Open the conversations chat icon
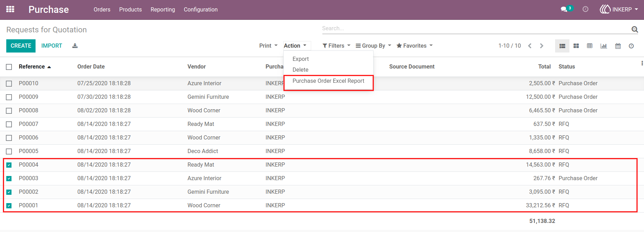Screen dimensions: 644x232 564,9
